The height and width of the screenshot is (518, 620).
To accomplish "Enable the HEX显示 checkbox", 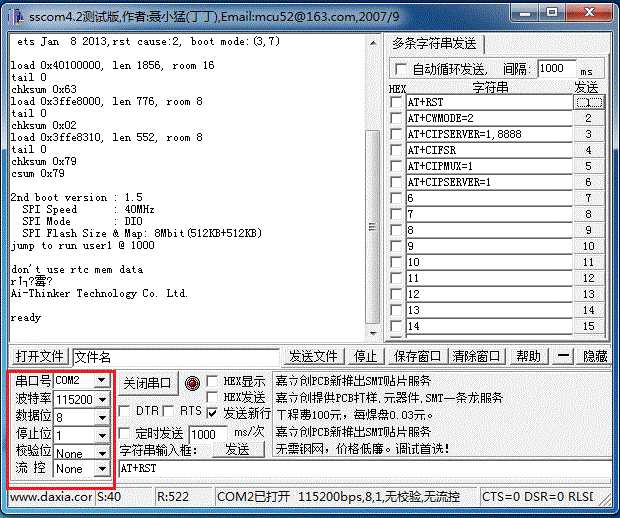I will [212, 381].
